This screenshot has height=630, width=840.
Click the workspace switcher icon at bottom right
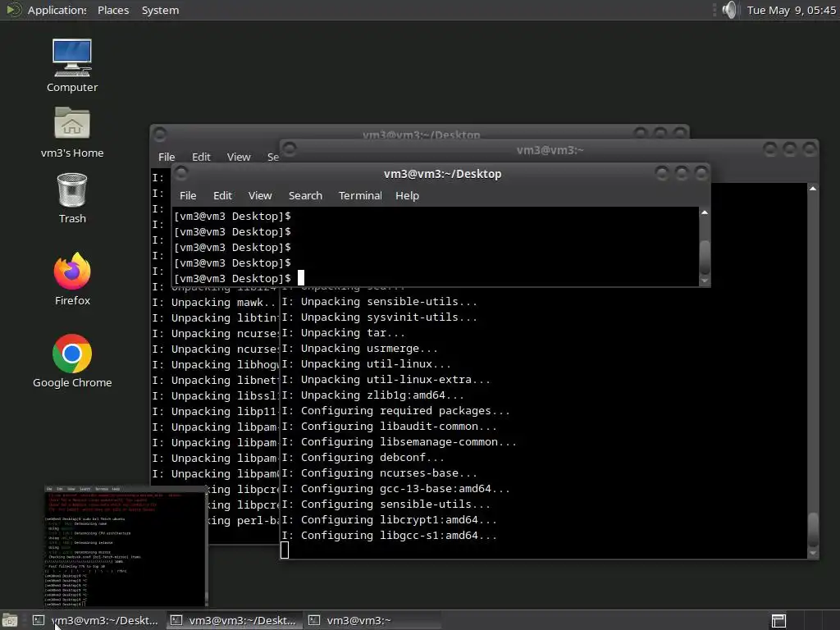778,621
